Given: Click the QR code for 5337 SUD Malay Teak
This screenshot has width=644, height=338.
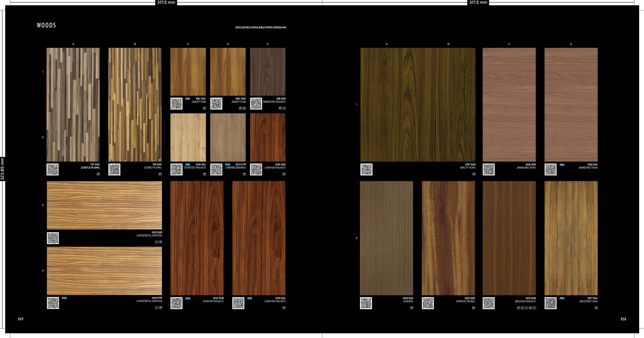Looking at the screenshot, I should [366, 169].
